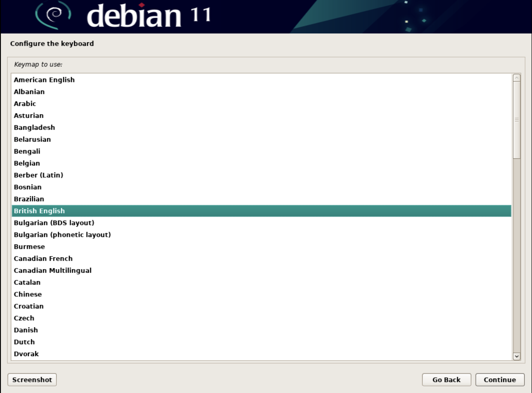Choose Burmese keymap

pyautogui.click(x=262, y=246)
